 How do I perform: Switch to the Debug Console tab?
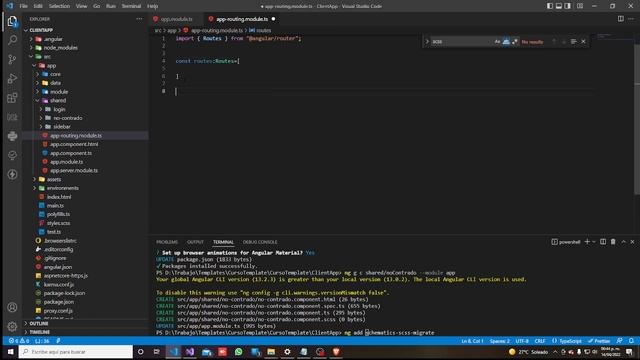(260, 242)
